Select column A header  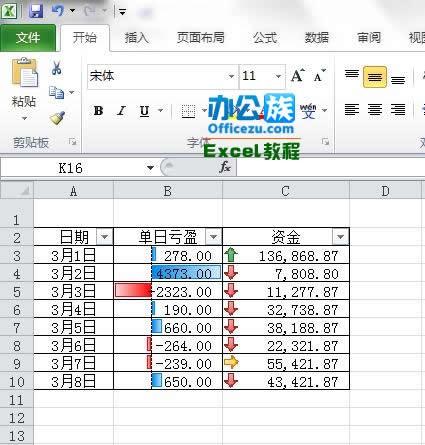[x=74, y=191]
